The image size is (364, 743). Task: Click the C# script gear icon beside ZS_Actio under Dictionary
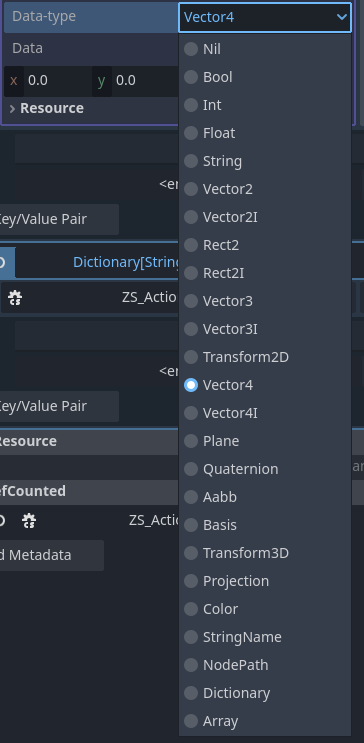point(15,298)
